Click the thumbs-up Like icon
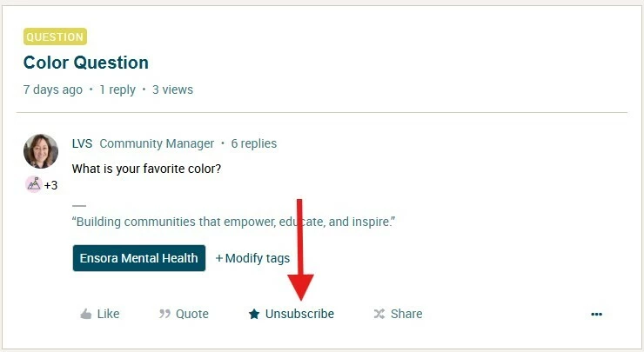644x352 pixels. point(86,315)
